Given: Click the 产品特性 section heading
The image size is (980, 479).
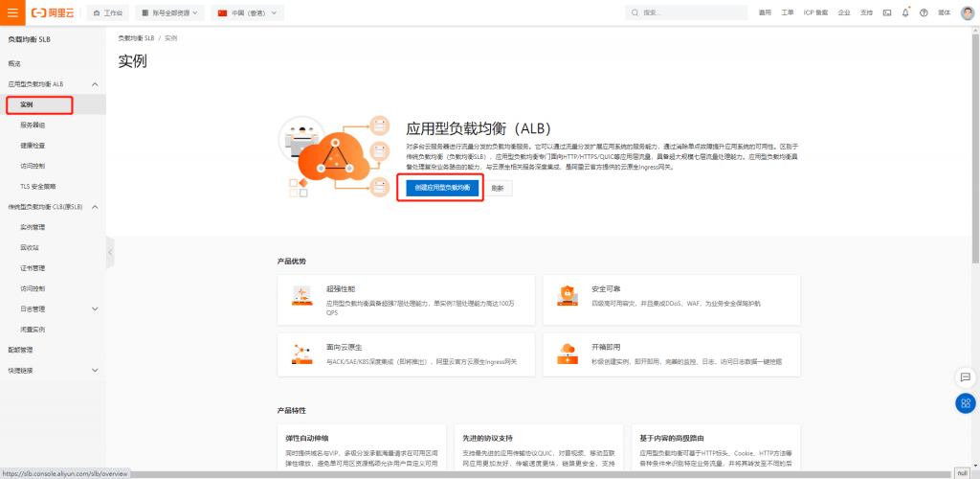Looking at the screenshot, I should click(x=292, y=410).
